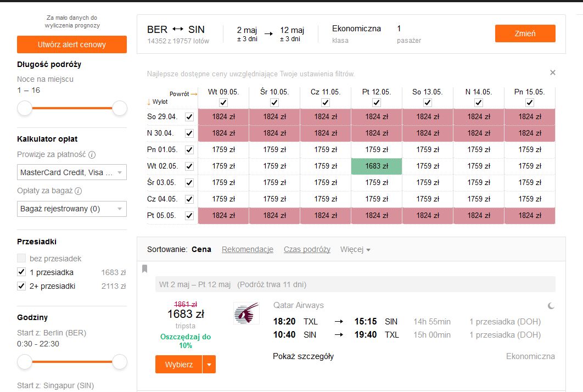This screenshot has height=392, width=583.
Task: Open the MasterCard Credit, Visa payment dropdown
Action: (x=72, y=172)
